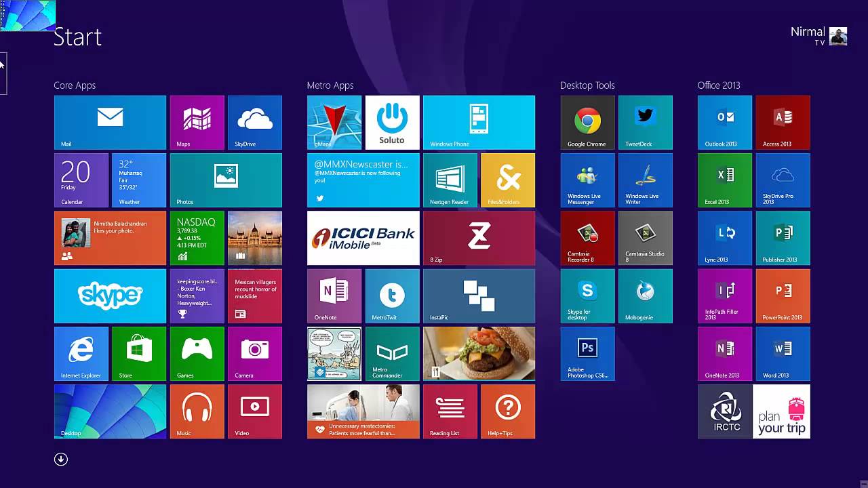Open SkyDrive Pro 2013 tile
This screenshot has width=868, height=488.
click(783, 180)
